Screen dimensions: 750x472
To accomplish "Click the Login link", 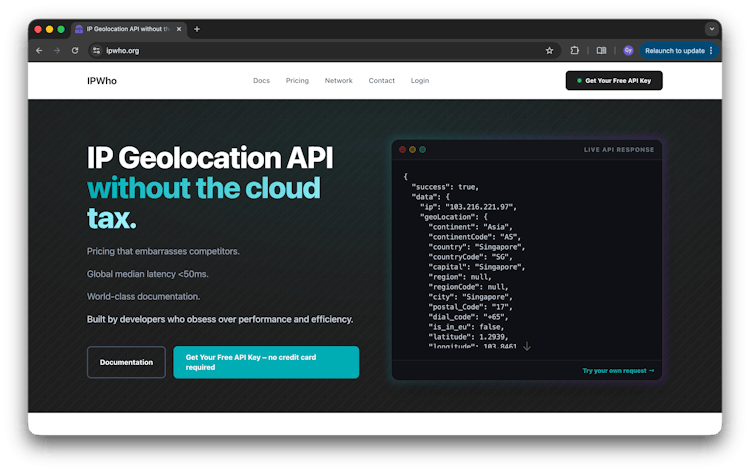I will click(419, 81).
